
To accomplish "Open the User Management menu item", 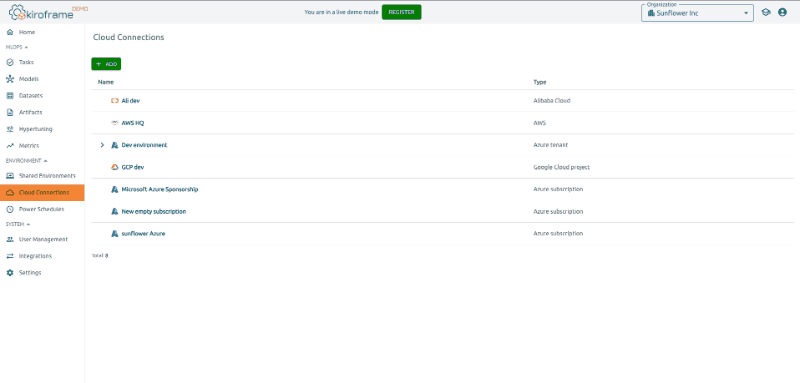I will pos(42,239).
